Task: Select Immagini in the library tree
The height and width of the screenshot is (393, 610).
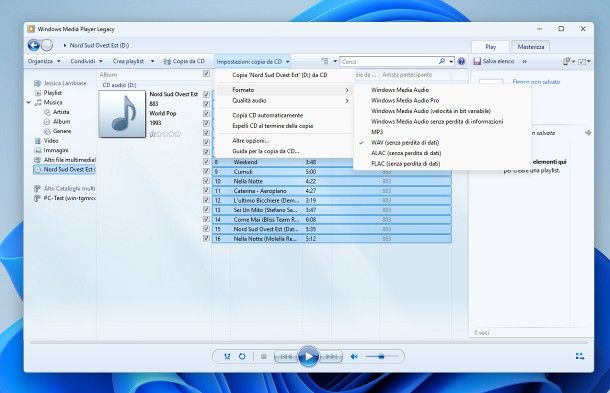Action: click(x=56, y=150)
